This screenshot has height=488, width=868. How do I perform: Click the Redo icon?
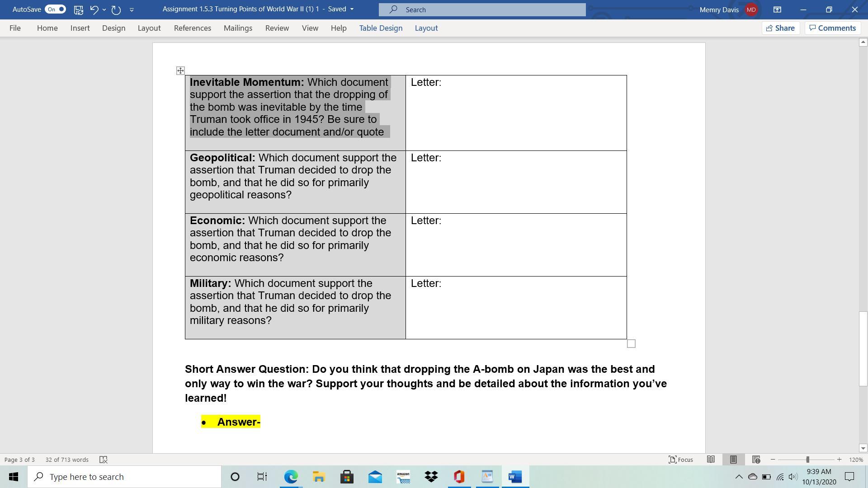[116, 9]
